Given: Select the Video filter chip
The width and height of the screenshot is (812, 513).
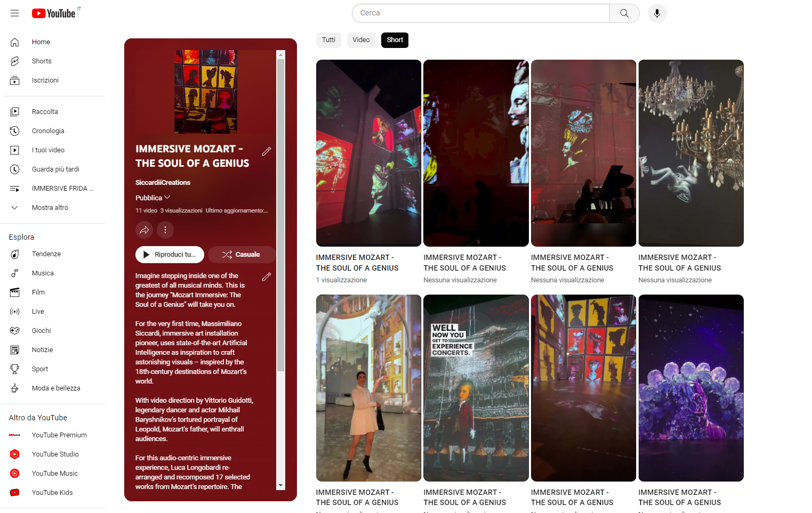Looking at the screenshot, I should tap(361, 40).
